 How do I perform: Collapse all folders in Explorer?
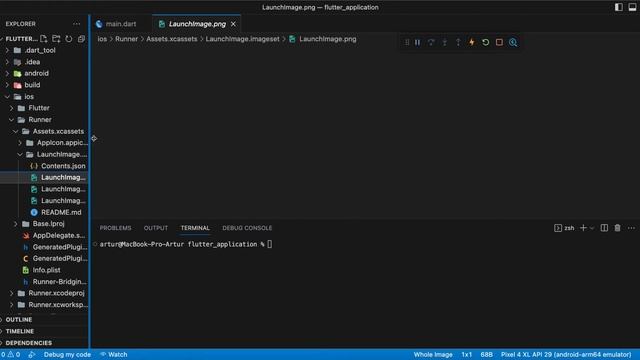[x=81, y=39]
